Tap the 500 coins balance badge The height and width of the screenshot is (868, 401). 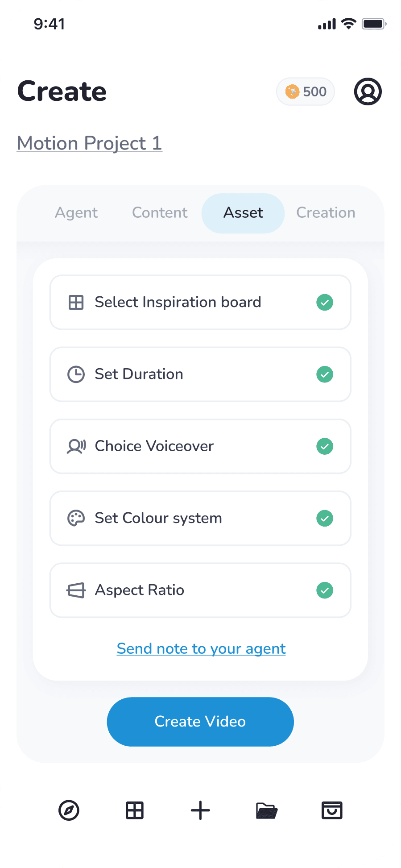point(306,91)
